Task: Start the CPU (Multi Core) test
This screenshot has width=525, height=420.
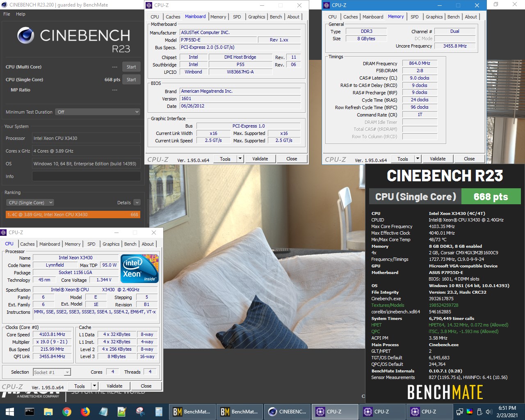Action: [x=131, y=67]
